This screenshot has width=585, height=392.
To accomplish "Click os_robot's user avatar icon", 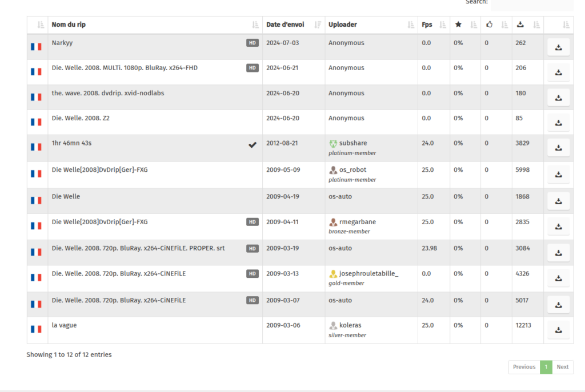I will click(333, 170).
